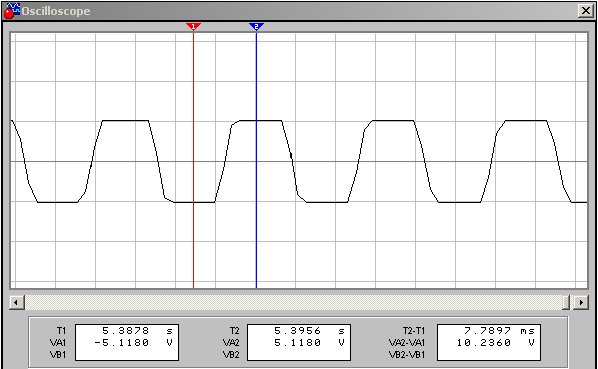
Task: Click the T2-T1 label
Action: pos(414,330)
